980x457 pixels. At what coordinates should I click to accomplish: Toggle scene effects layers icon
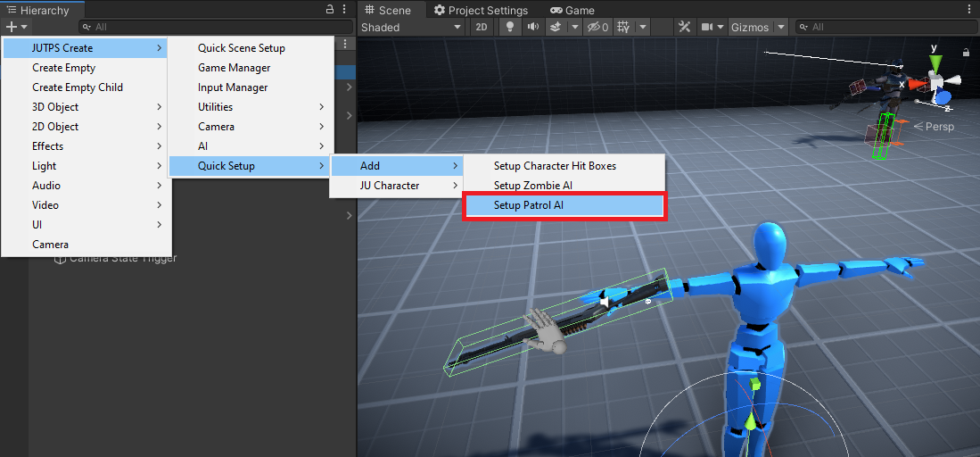pyautogui.click(x=555, y=27)
